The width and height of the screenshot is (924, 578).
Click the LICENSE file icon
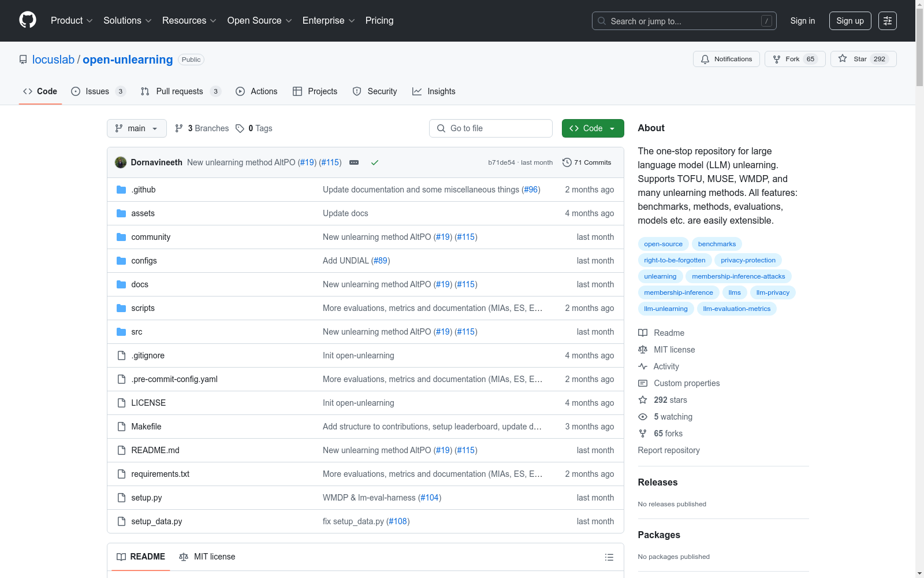click(x=121, y=403)
